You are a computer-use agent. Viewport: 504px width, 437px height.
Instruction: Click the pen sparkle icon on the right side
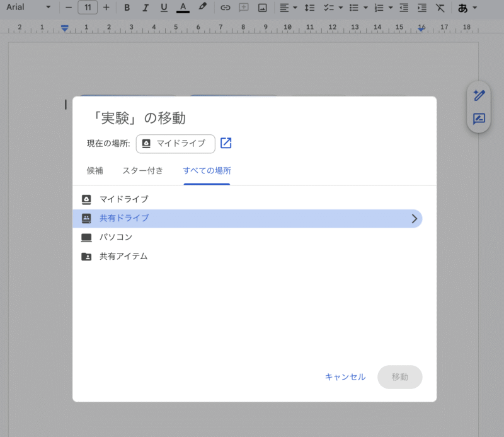(479, 95)
